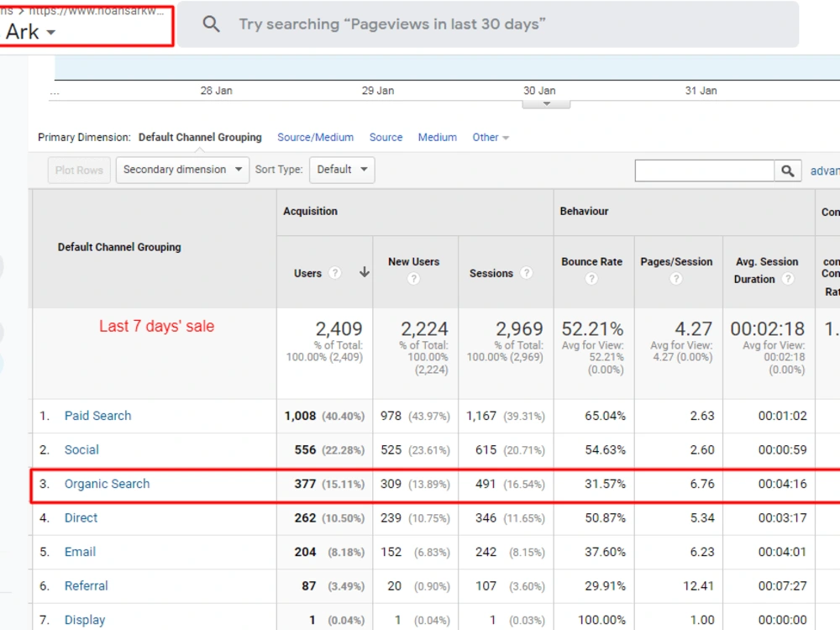
Task: Click the Behaviour group header
Action: tap(584, 211)
